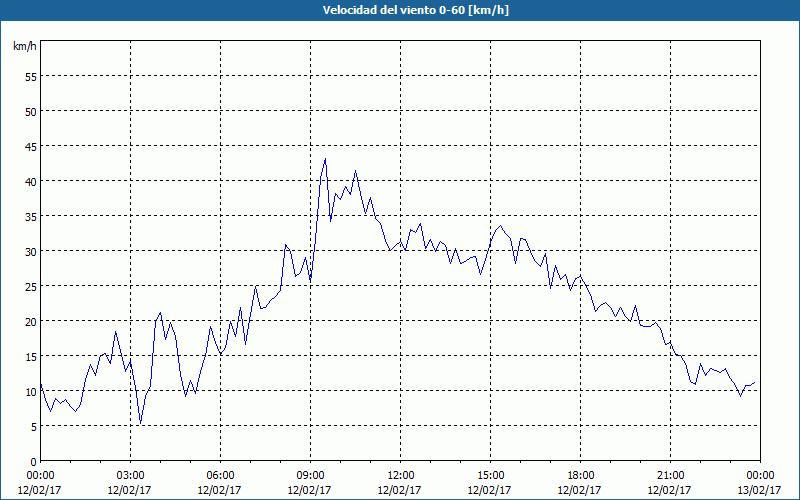Click the 12:00 time label on x-axis

pos(401,476)
